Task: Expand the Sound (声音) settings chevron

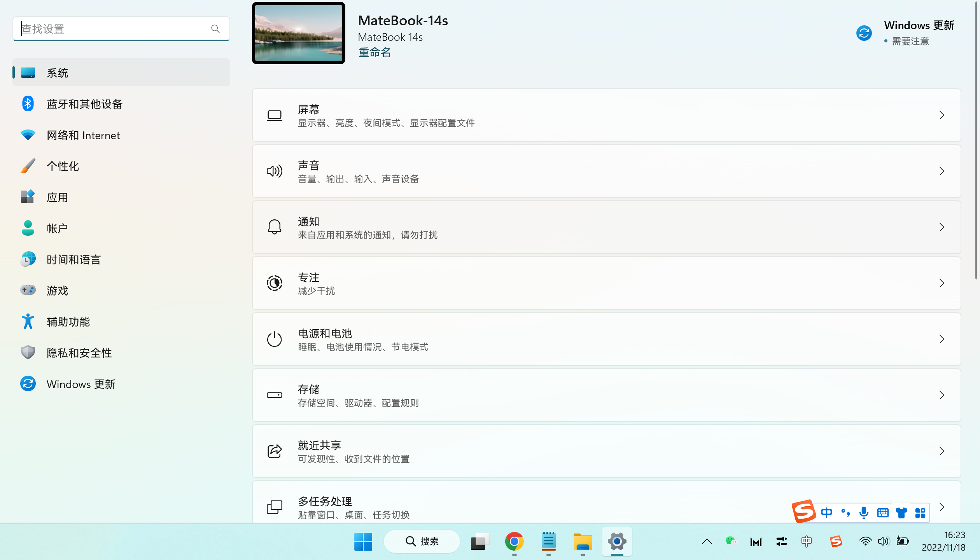Action: point(941,171)
